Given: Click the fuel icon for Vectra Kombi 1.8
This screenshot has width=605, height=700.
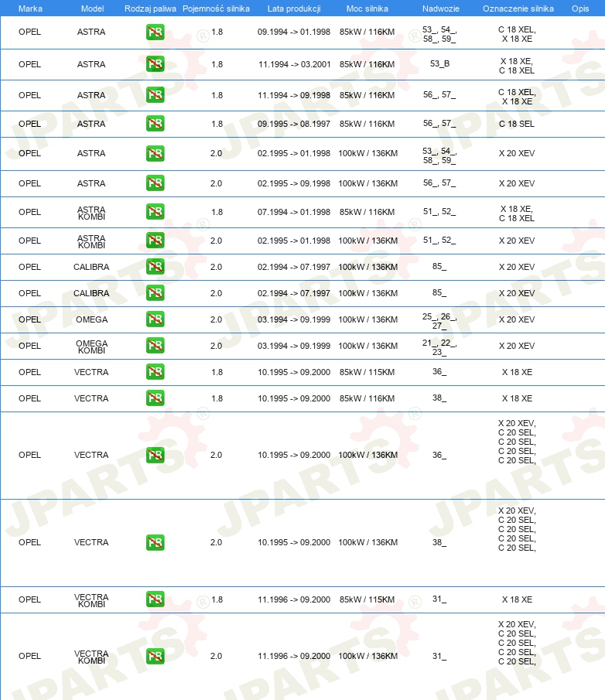Looking at the screenshot, I should click(155, 599).
